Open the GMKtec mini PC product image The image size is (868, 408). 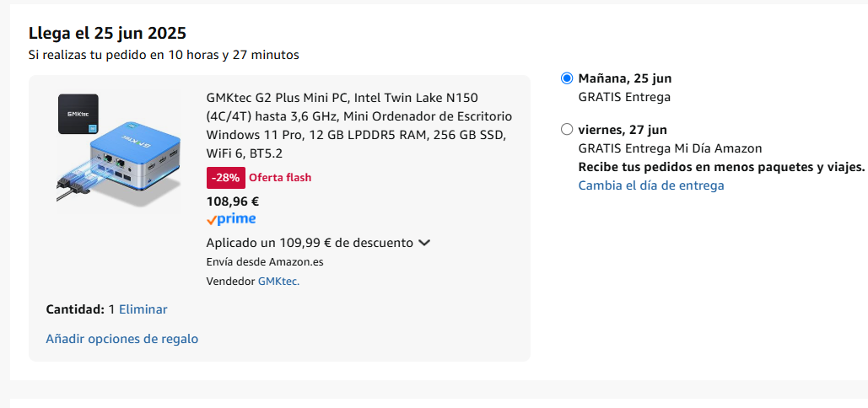pyautogui.click(x=119, y=150)
